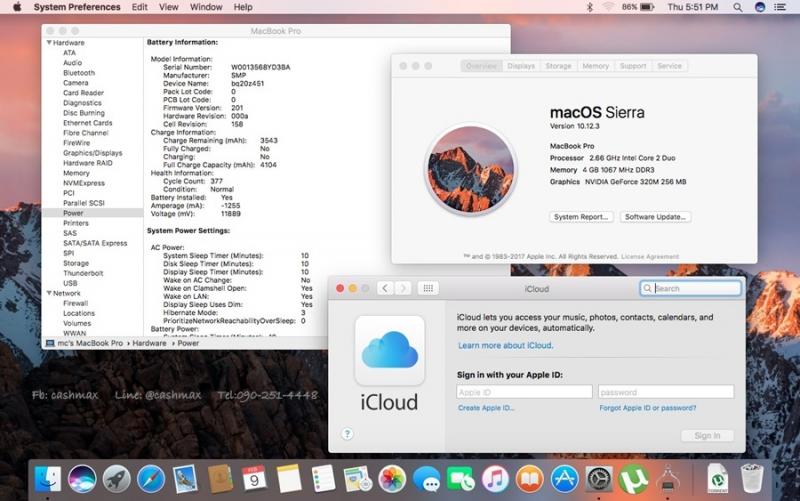Open Notification Center in menu bar

[x=780, y=7]
